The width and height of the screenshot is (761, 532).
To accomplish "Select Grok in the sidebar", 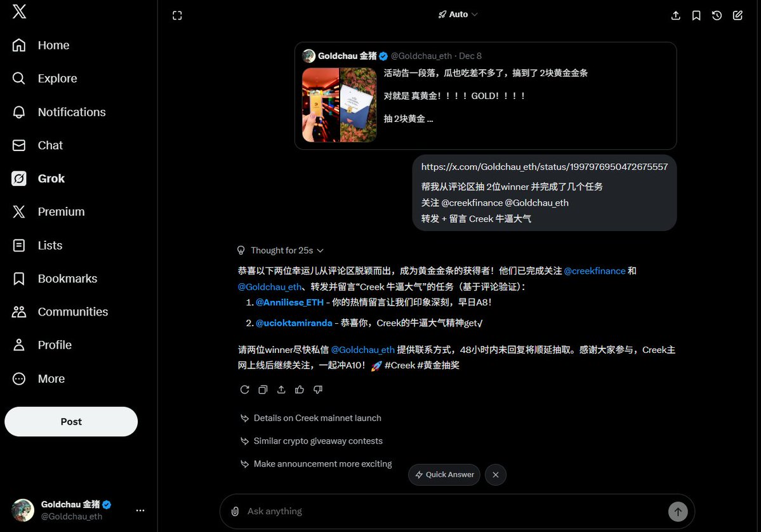I will (x=39, y=178).
